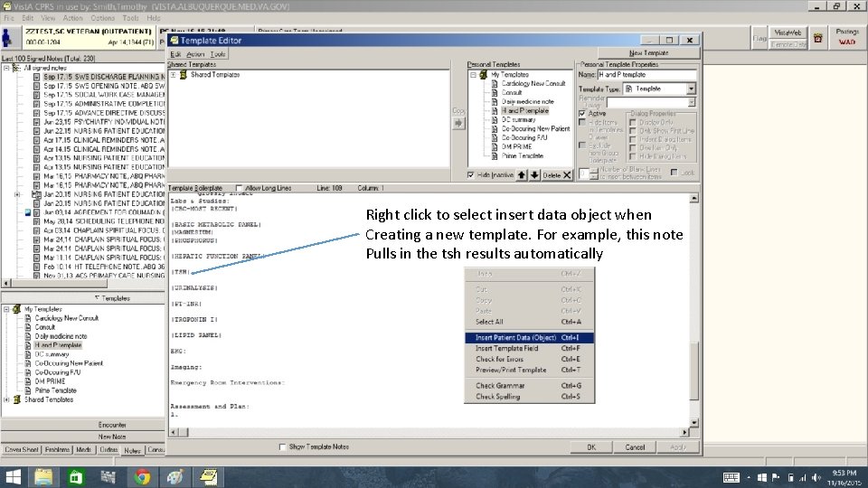868x488 pixels.
Task: Open Reminder Dialog dropdown
Action: point(691,102)
